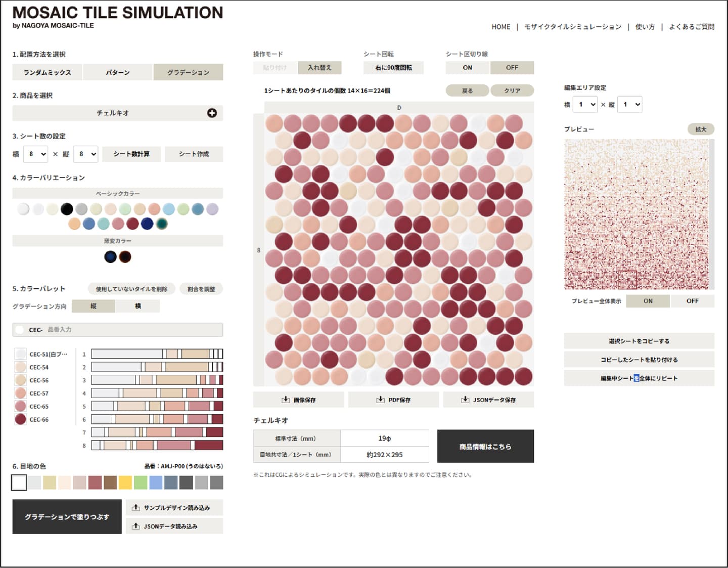Set gradient direction to 横
728x568 pixels.
coord(138,306)
